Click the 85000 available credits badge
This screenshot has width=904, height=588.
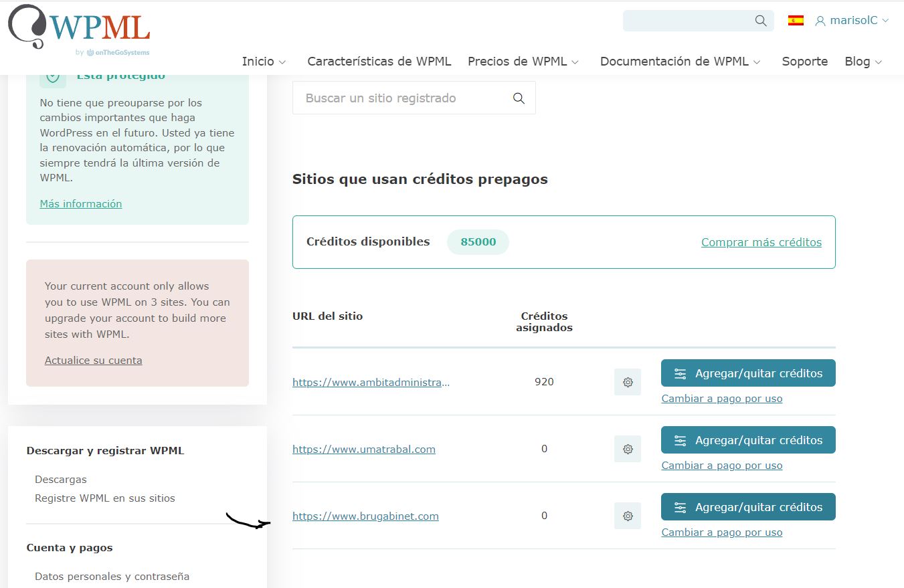(x=478, y=242)
